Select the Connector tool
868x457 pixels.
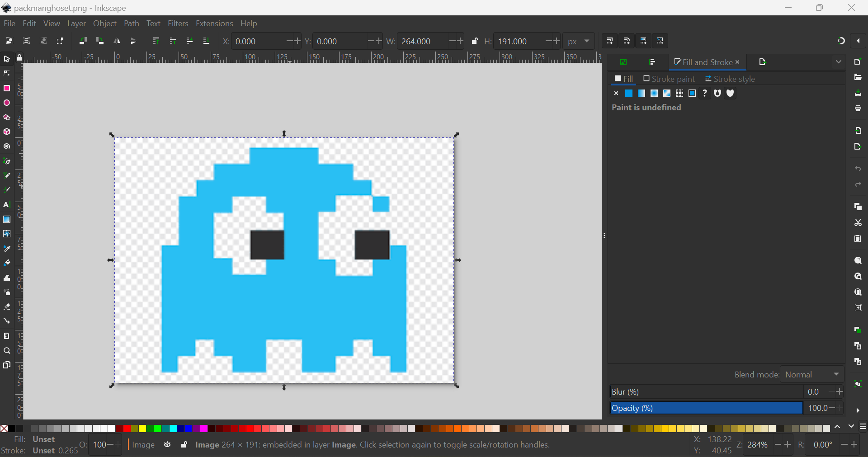point(7,321)
